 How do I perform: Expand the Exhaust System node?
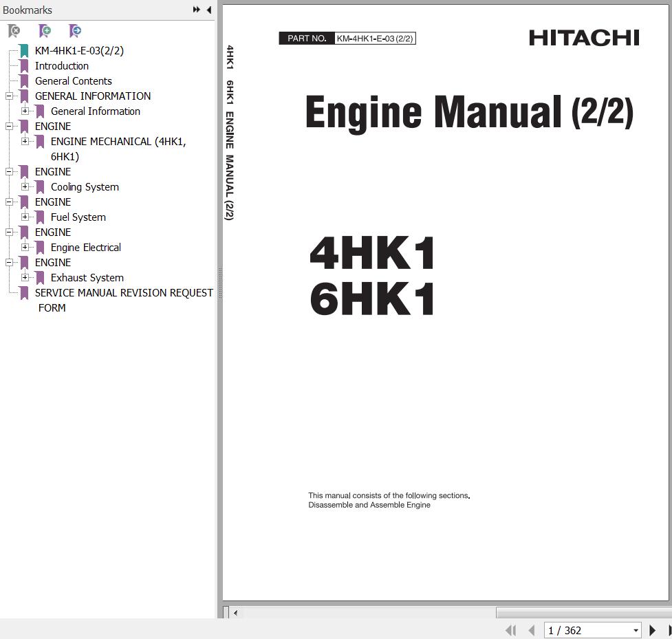pos(25,277)
